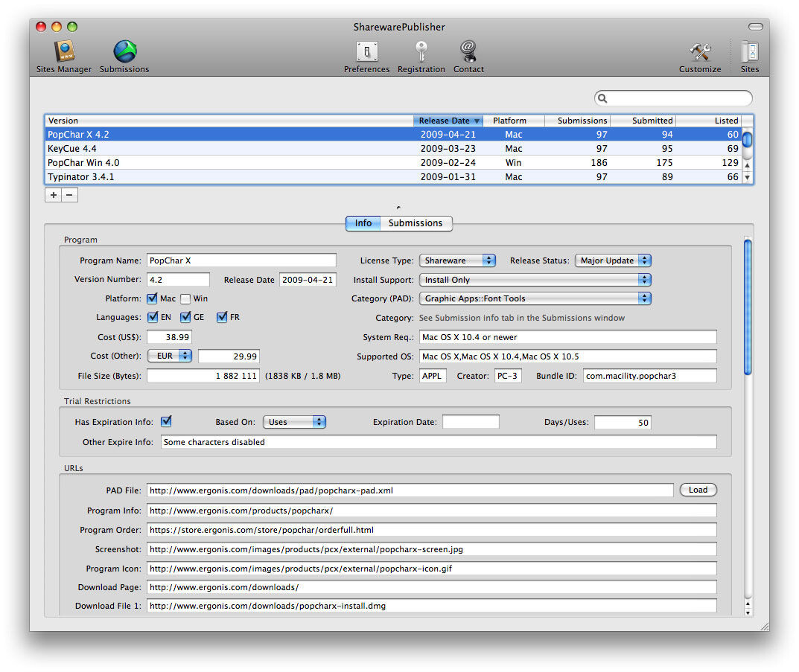Sort by the Submissions column header
This screenshot has width=799, height=672.
pyautogui.click(x=577, y=121)
